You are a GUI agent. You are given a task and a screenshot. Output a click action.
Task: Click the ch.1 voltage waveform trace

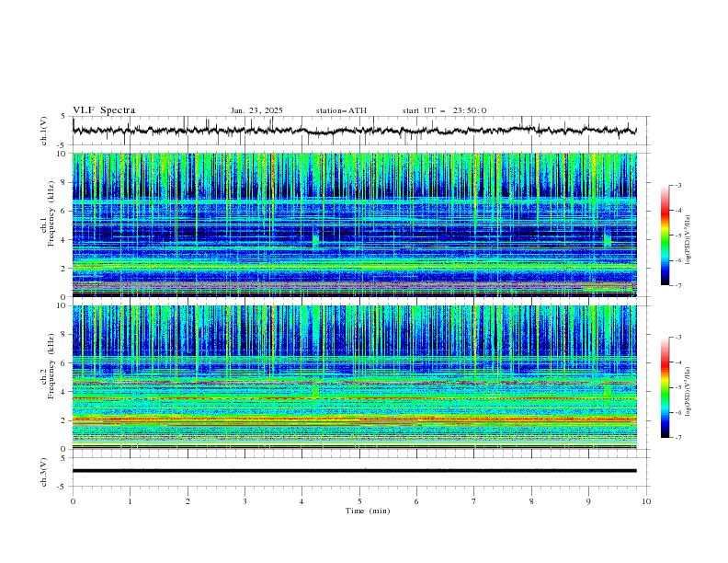354,131
